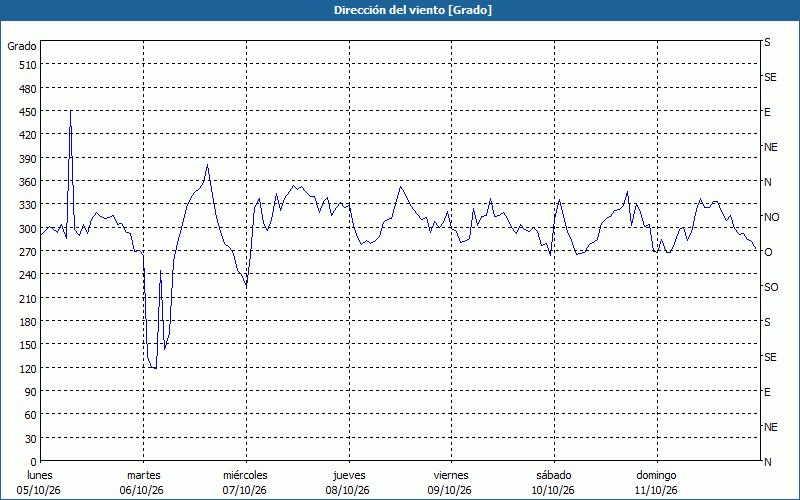Click the 'Grado' y-axis unit label
The width and height of the screenshot is (800, 500).
(22, 46)
